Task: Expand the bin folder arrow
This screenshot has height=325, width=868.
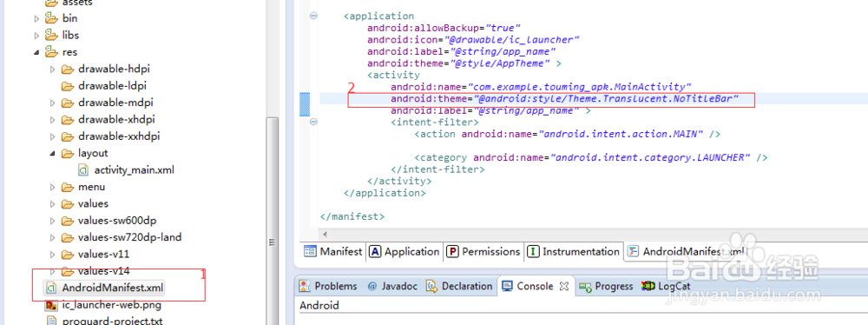Action: (36, 18)
